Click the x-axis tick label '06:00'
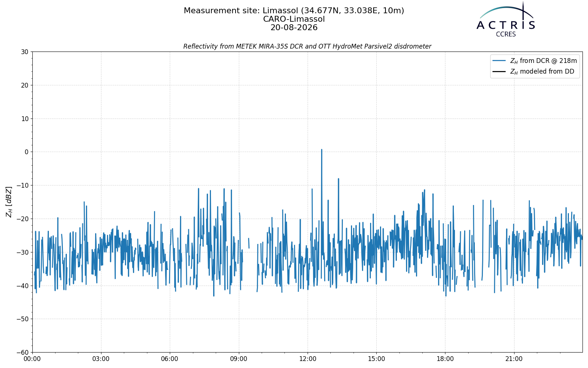Screen dimensions: 588x368 (170, 359)
